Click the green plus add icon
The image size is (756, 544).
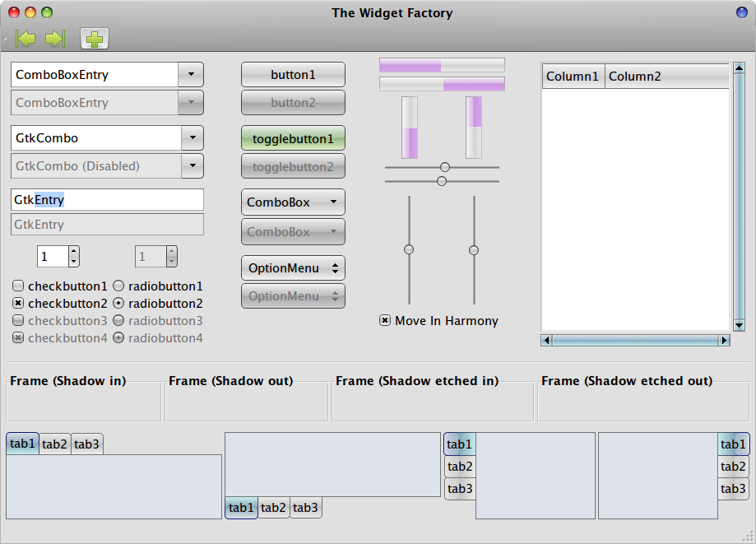tap(95, 39)
